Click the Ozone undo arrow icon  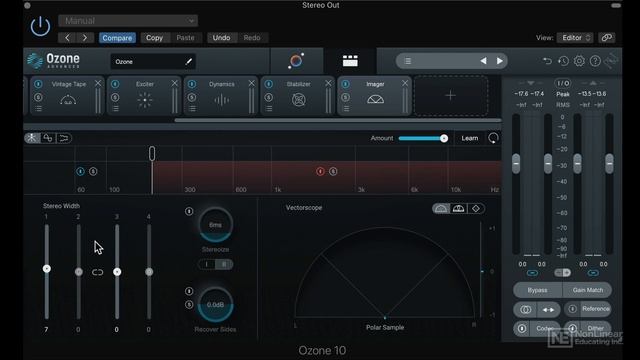(547, 61)
